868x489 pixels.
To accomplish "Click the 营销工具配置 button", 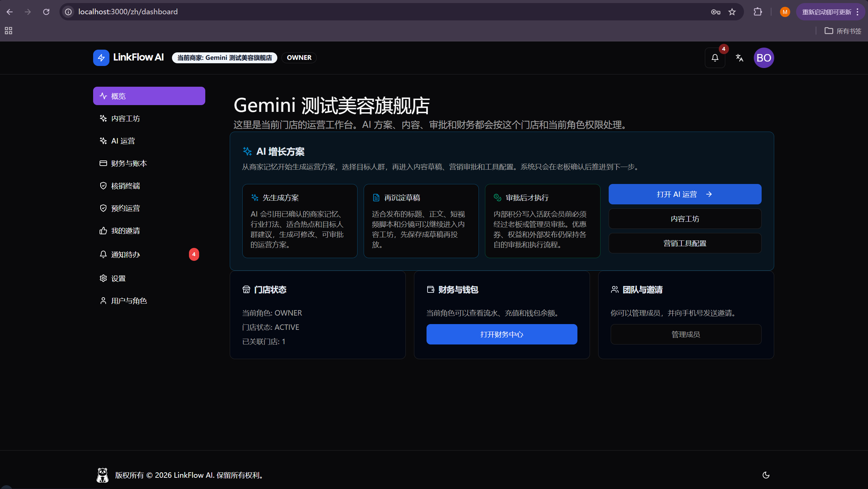I will [x=685, y=243].
